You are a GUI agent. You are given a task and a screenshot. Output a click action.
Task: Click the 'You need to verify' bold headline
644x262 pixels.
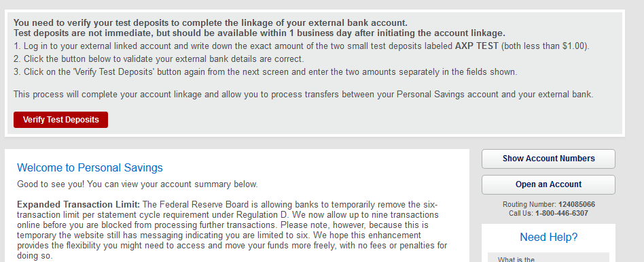(211, 22)
